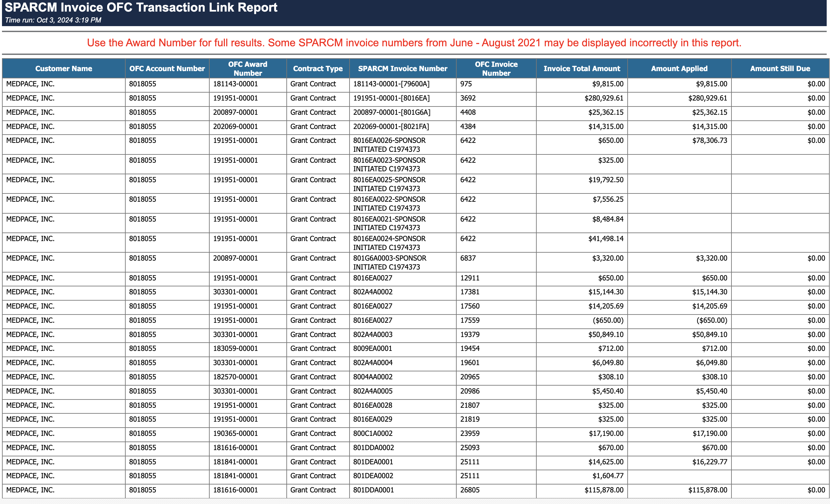Click the OFC Account Number column header
This screenshot has height=504, width=830.
pos(167,68)
